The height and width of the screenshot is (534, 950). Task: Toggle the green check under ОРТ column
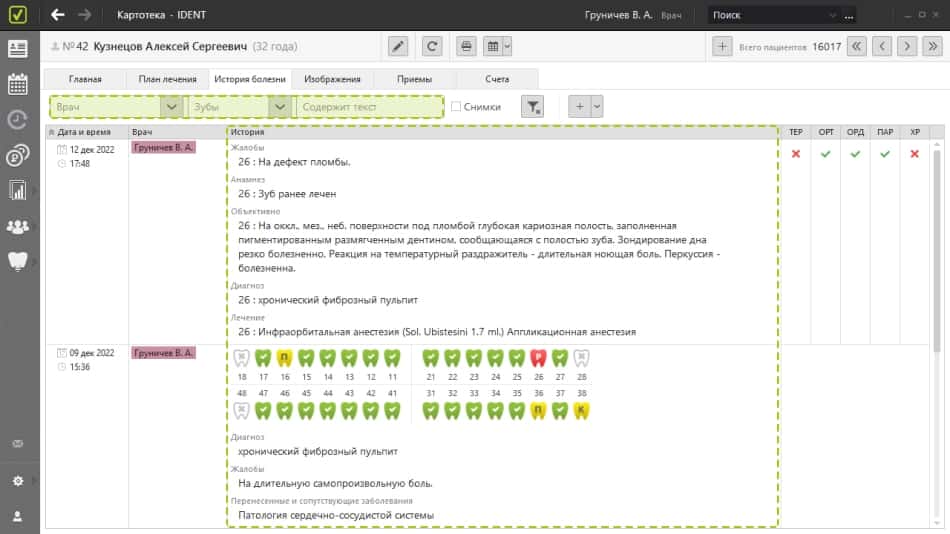click(x=825, y=154)
